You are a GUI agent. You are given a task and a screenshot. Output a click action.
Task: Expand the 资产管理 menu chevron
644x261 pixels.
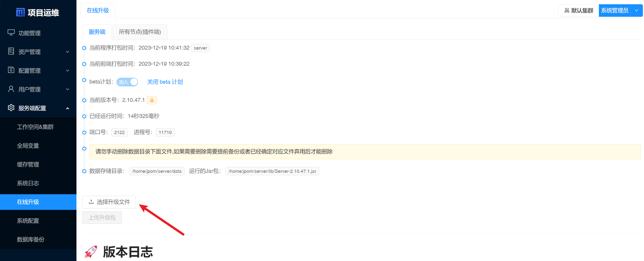[68, 52]
